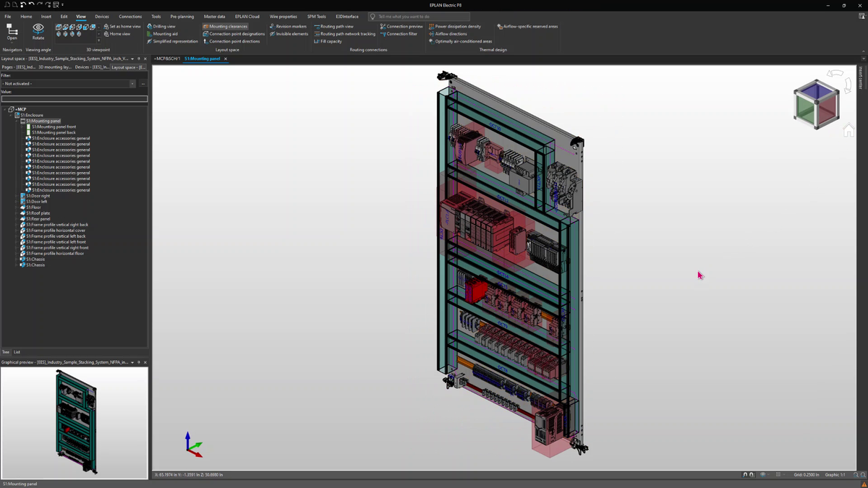This screenshot has width=868, height=488.
Task: Collapse the S1:Mounting panel tree branch
Action: (17, 121)
